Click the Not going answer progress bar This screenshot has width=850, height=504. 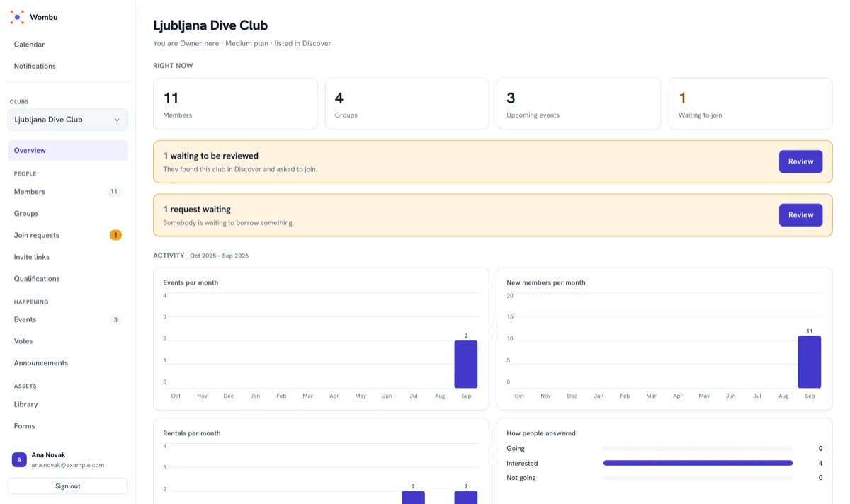pos(698,478)
